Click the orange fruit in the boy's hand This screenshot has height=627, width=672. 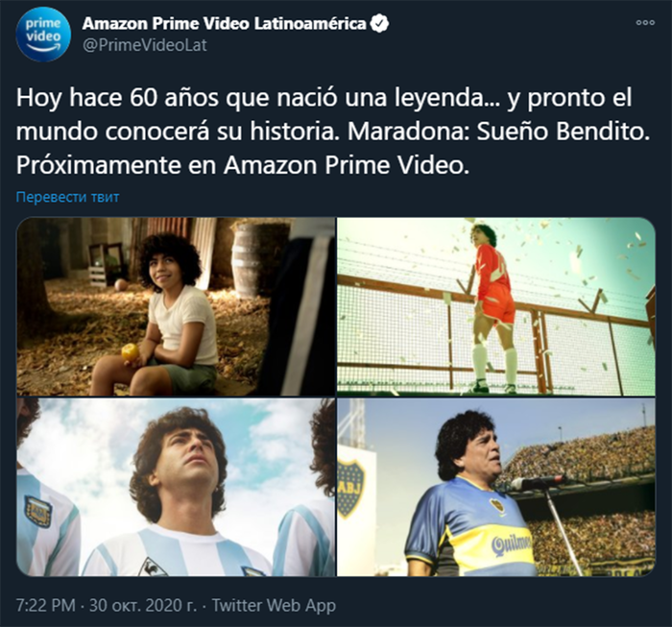[x=131, y=352]
